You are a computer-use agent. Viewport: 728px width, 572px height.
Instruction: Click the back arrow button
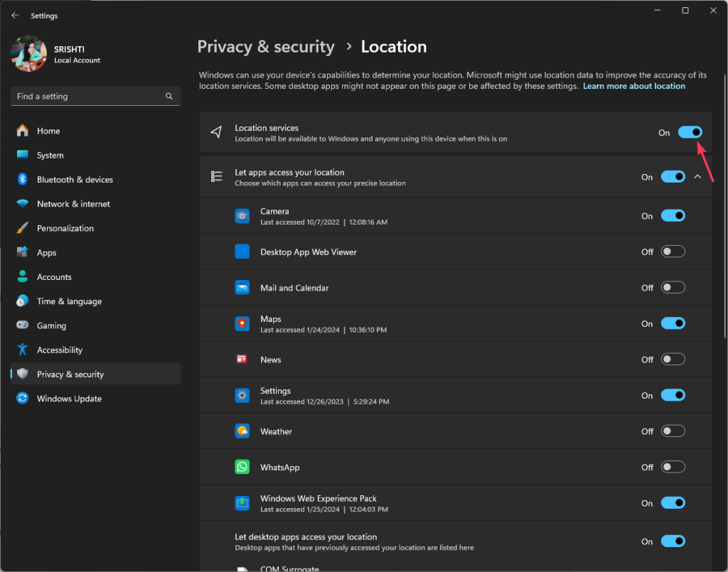pos(15,15)
